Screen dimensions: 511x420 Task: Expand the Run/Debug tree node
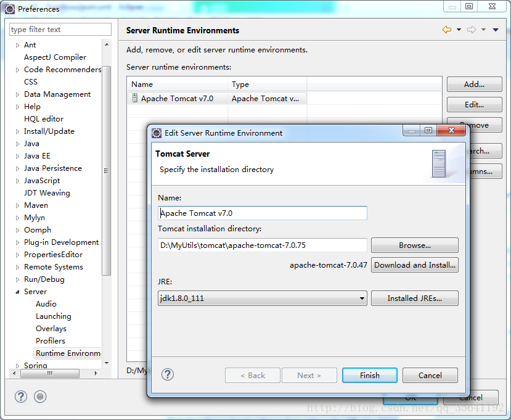coord(18,279)
